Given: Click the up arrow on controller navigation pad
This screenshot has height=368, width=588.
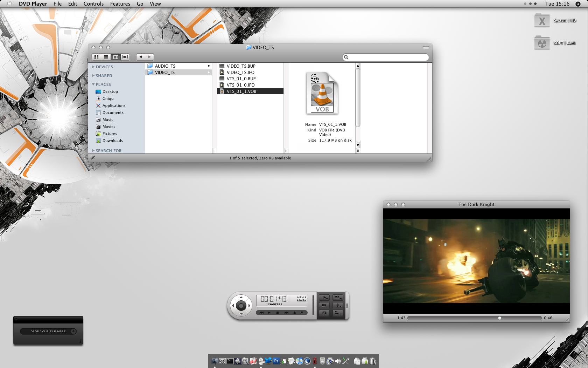Looking at the screenshot, I should point(241,297).
